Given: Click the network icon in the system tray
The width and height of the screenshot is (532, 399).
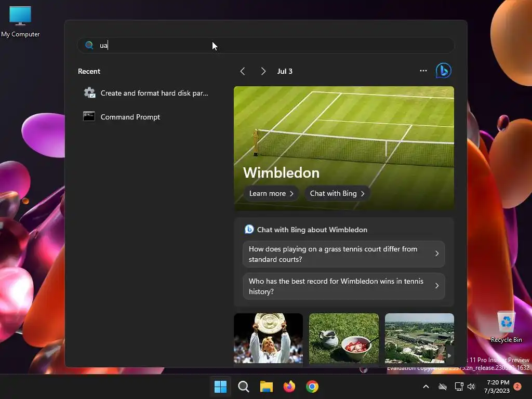Looking at the screenshot, I should 459,387.
